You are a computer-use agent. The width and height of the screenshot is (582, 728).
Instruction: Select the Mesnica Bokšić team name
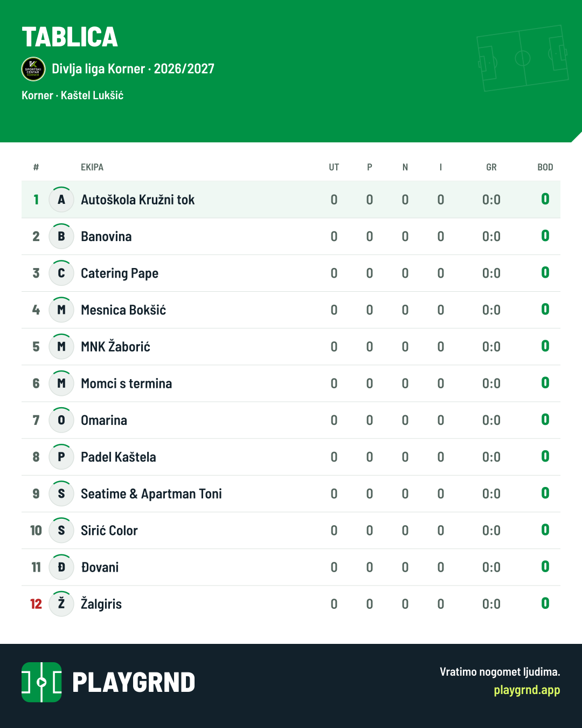[123, 310]
